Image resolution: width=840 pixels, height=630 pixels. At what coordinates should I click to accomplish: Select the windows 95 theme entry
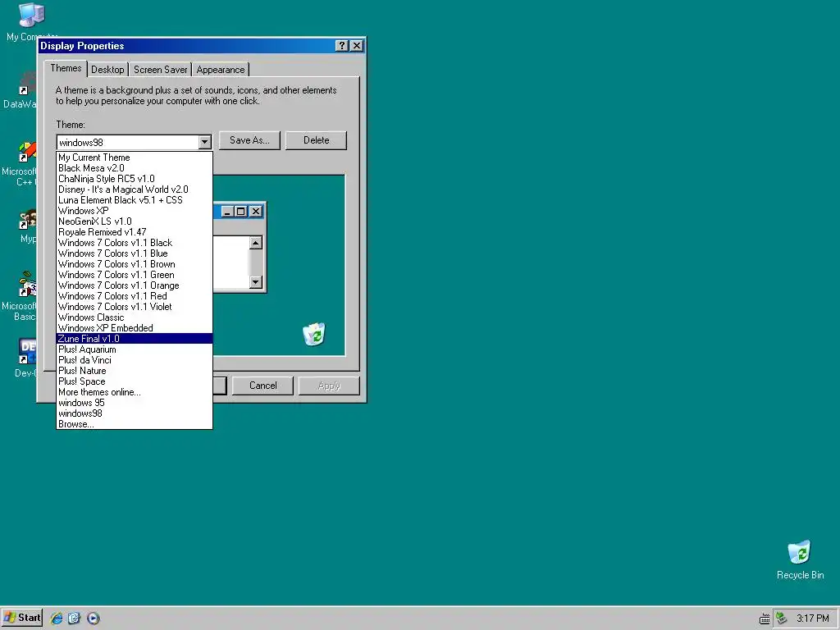[135, 403]
